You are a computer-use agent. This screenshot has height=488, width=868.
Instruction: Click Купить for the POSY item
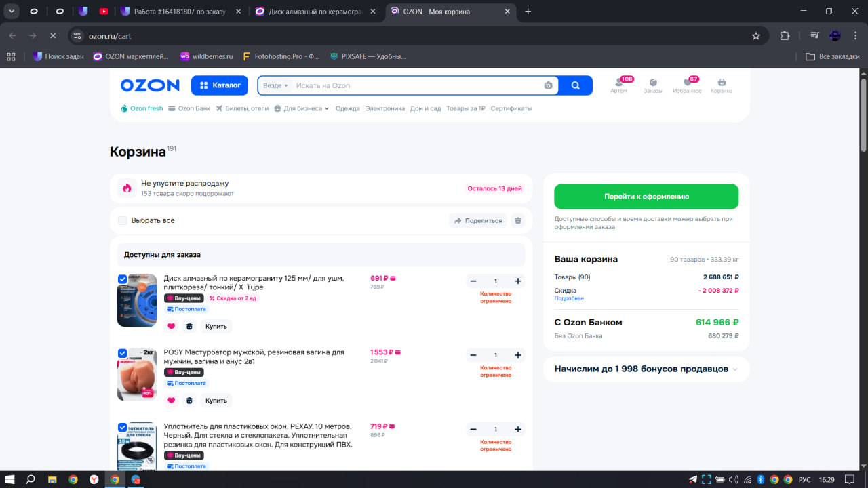pyautogui.click(x=216, y=401)
